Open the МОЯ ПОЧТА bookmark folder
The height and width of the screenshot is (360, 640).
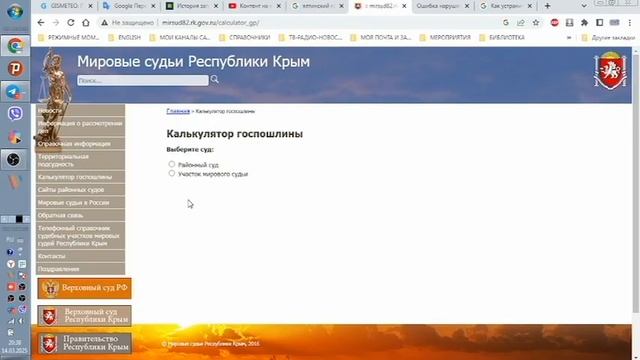click(x=381, y=38)
